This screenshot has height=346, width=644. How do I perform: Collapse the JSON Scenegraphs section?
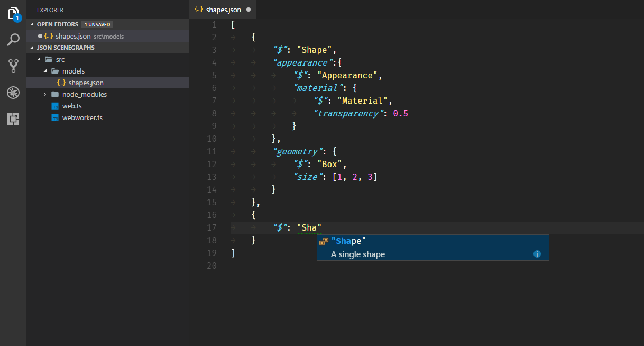click(x=33, y=48)
